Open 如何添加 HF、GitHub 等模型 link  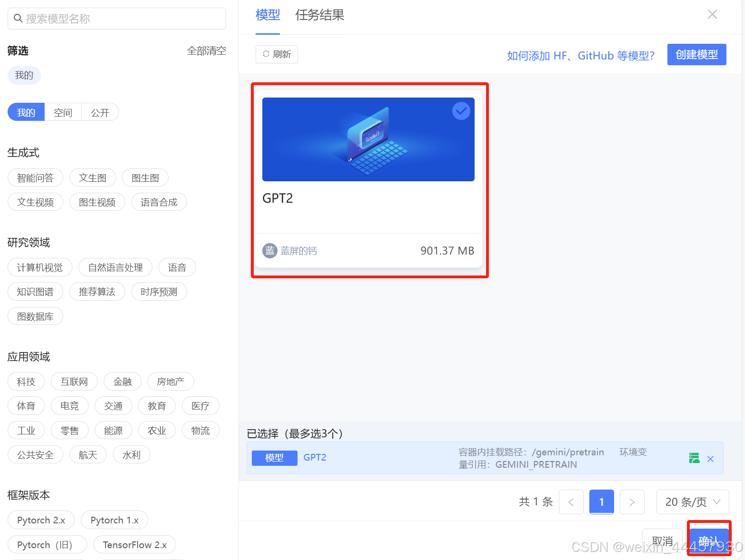click(581, 56)
